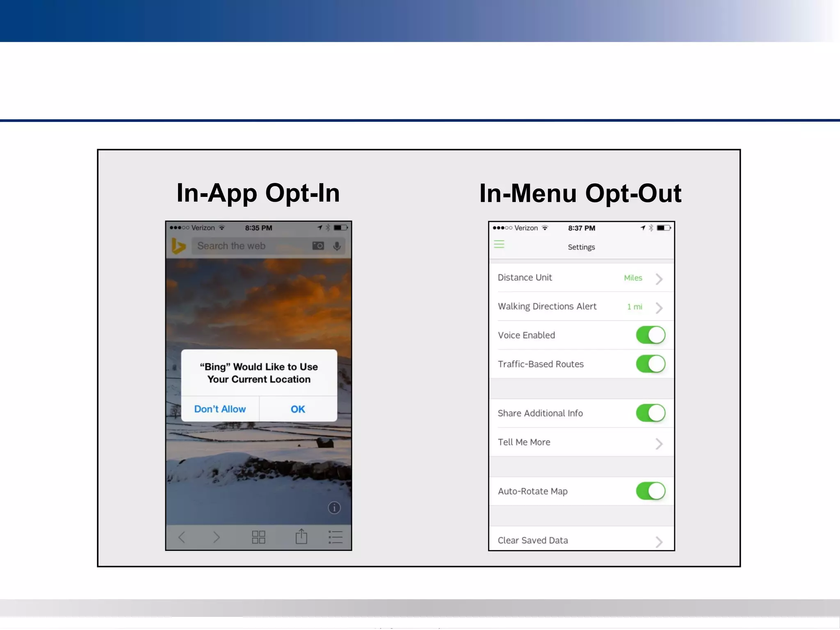The height and width of the screenshot is (630, 840).
Task: Click the Clear Saved Data label
Action: [x=533, y=540]
